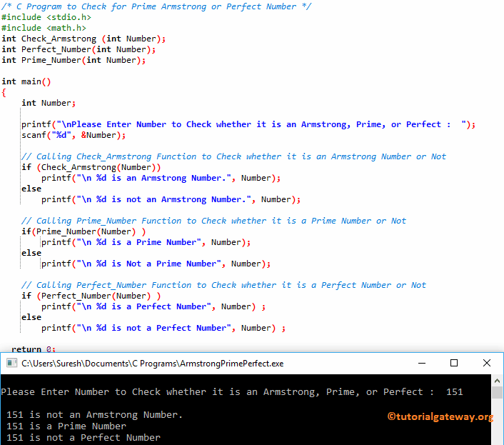Click the '#include <stdio.h>' line
The image size is (504, 445).
click(x=46, y=17)
